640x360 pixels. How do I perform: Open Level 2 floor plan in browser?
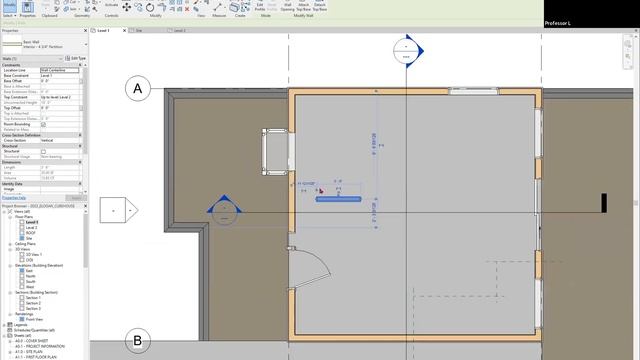tap(31, 228)
